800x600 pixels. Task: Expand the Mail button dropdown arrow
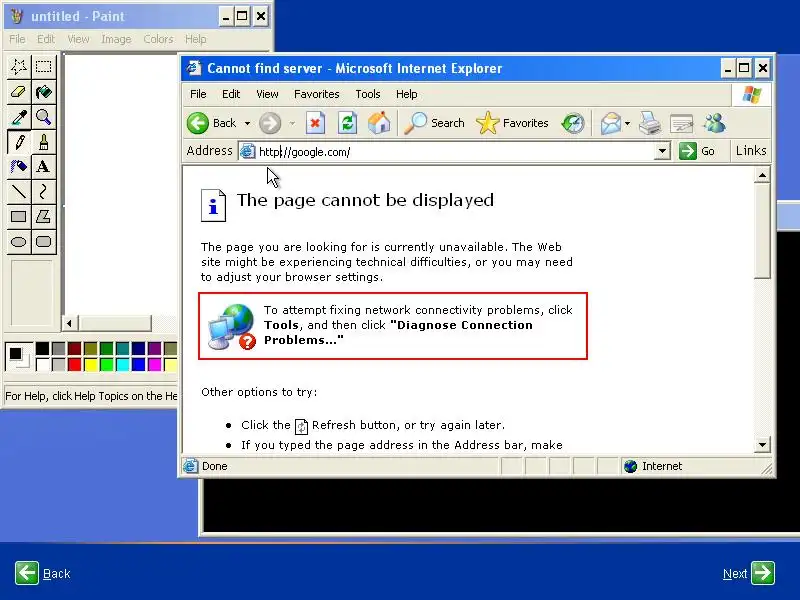pyautogui.click(x=628, y=123)
